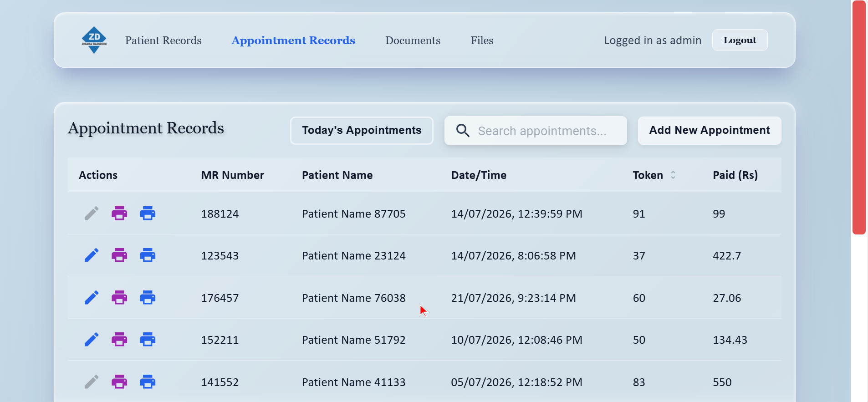Click the Logout button

click(740, 40)
